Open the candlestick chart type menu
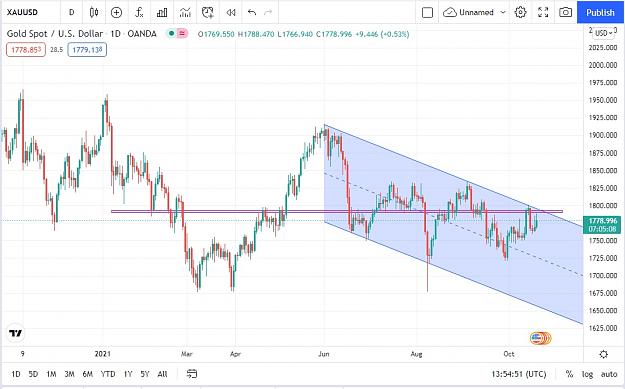 [94, 12]
